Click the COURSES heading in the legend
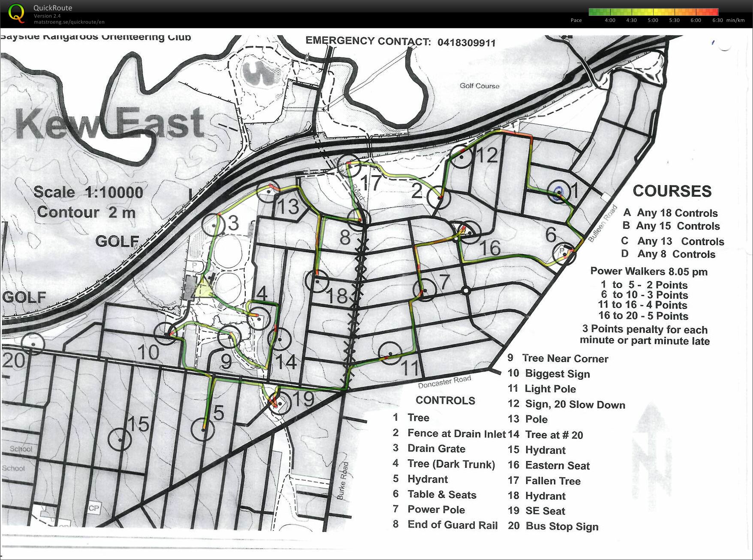Screen dimensions: 753x560 click(x=672, y=191)
